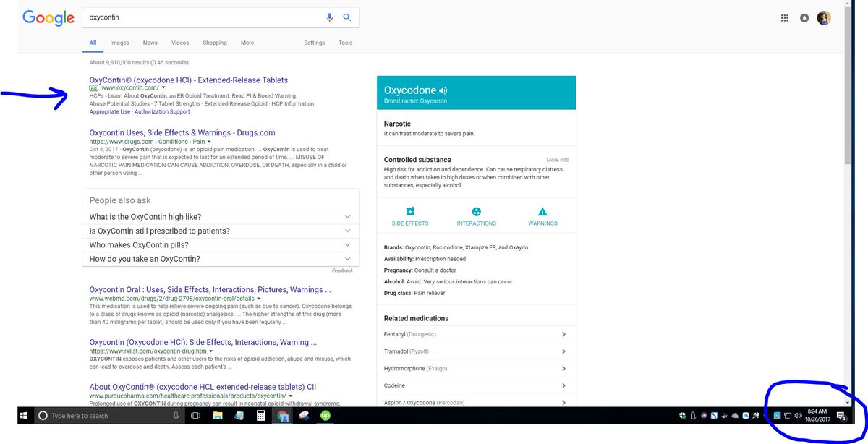868x444 pixels.
Task: Open Google notifications bell icon
Action: click(804, 18)
